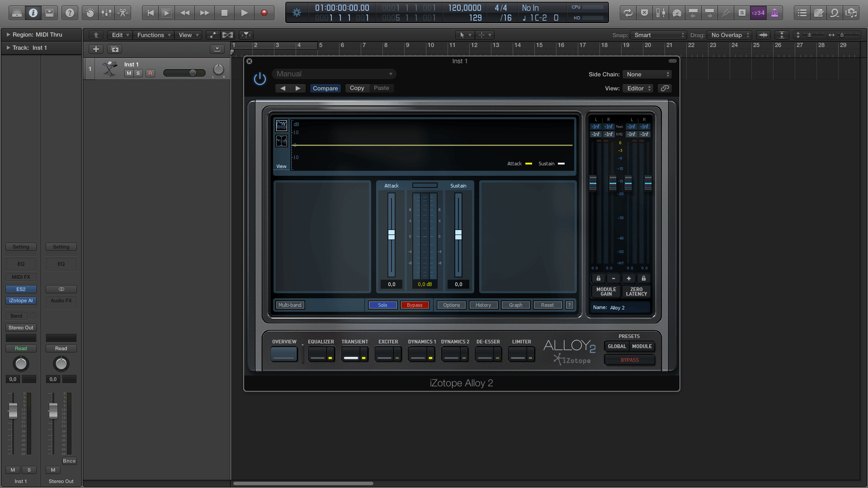Open Global presets in Alloy
This screenshot has height=488, width=868.
tap(617, 346)
